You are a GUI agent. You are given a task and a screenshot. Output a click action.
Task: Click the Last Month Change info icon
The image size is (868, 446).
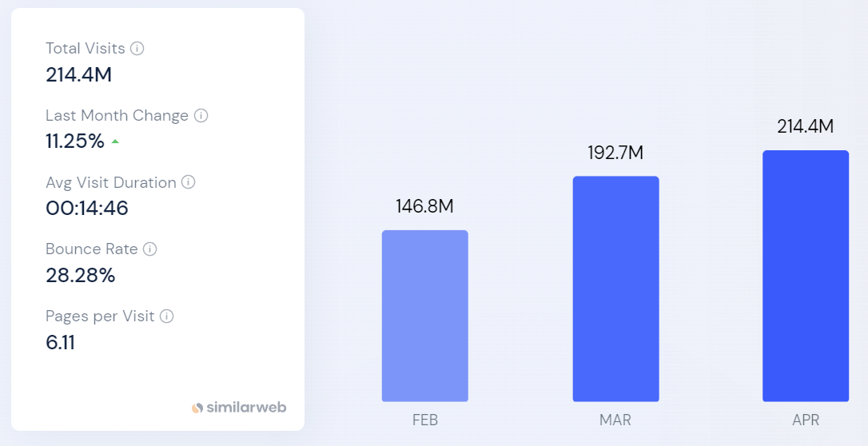(201, 116)
